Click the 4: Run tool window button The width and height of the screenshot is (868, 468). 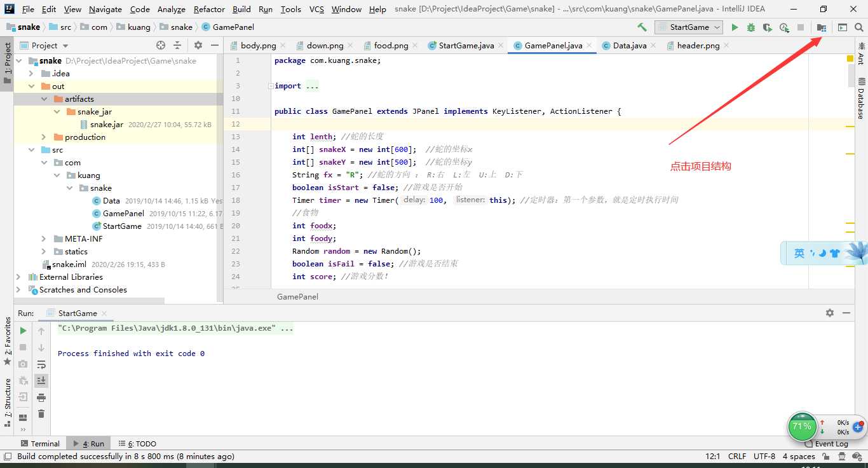(88, 444)
